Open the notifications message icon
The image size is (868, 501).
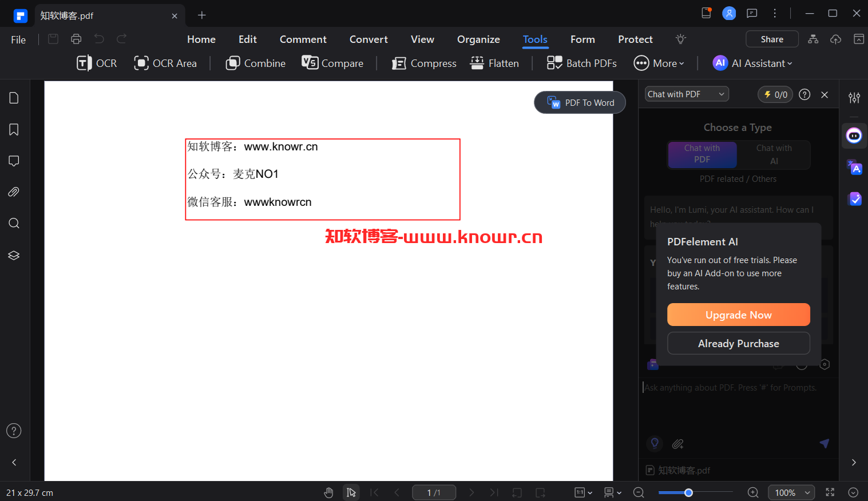pyautogui.click(x=752, y=13)
